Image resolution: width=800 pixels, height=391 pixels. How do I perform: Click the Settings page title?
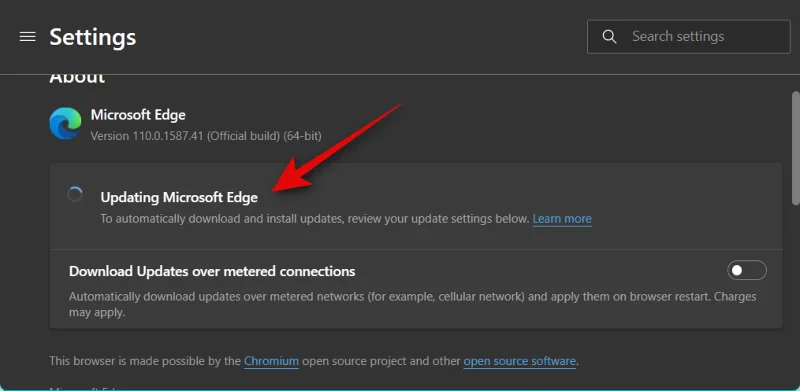93,37
